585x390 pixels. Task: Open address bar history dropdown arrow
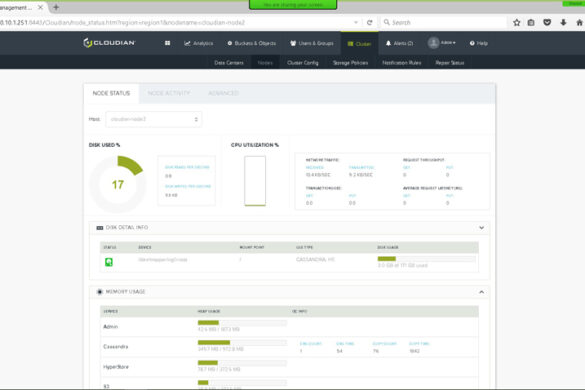coord(356,22)
